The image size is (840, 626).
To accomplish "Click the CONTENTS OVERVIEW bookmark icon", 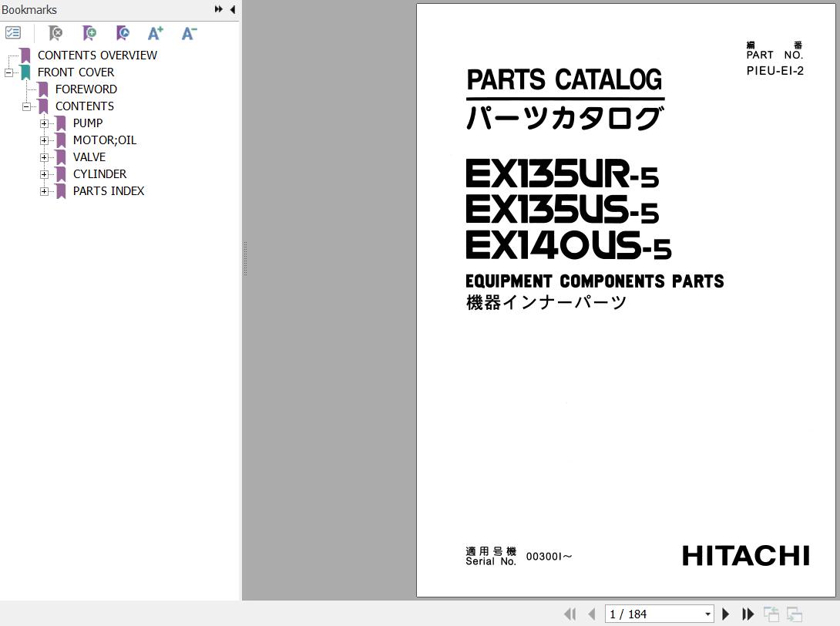I will point(25,56).
